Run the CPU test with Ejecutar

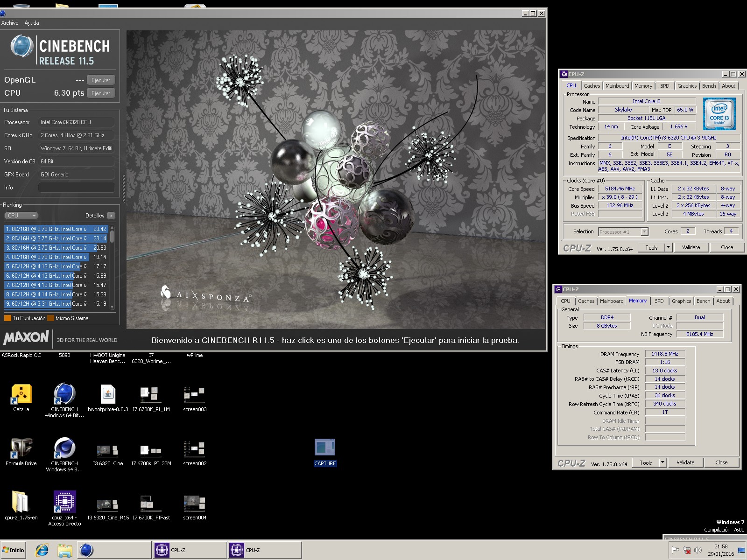[101, 93]
